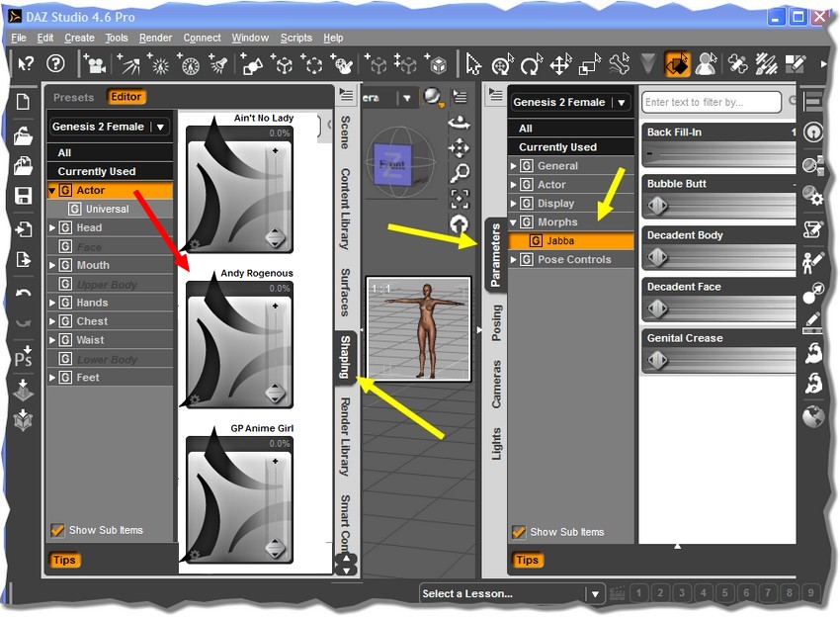Click the Tips button in Shaping pane

click(64, 560)
